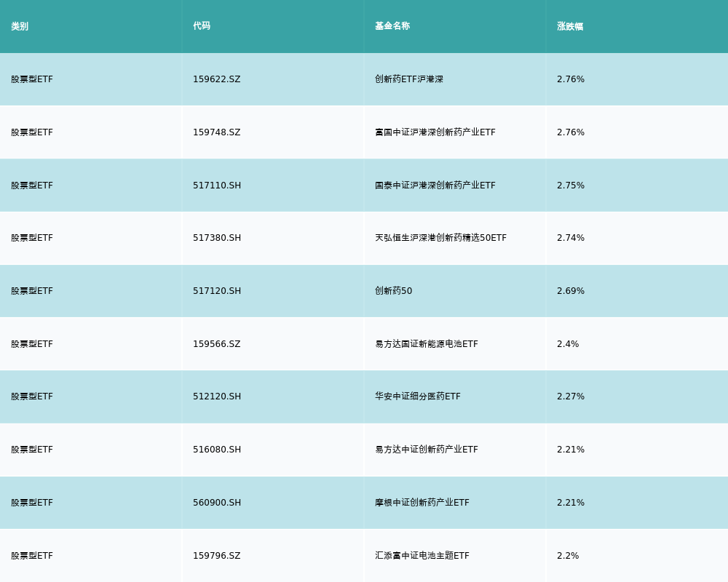The width and height of the screenshot is (728, 582).
Task: Click 股票型ETF in the 517120.SH row
Action: [32, 291]
